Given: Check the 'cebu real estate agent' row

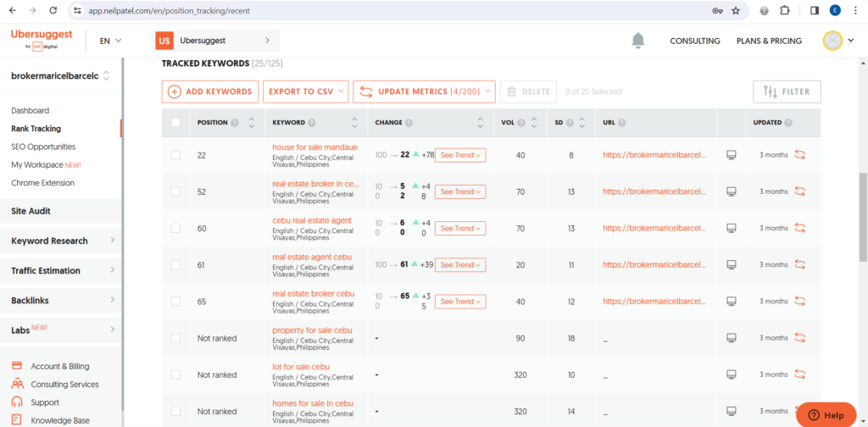Looking at the screenshot, I should coord(176,228).
